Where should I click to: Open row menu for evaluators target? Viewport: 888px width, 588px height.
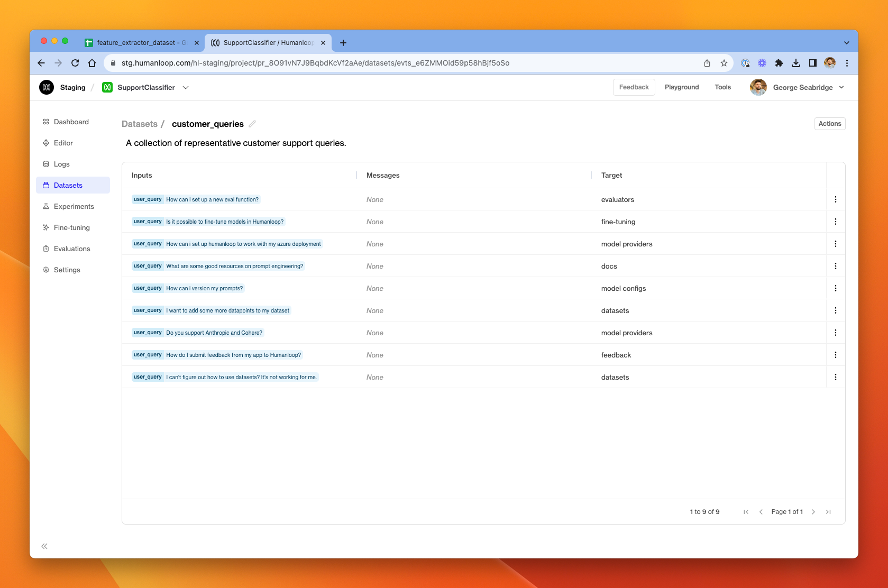(836, 199)
